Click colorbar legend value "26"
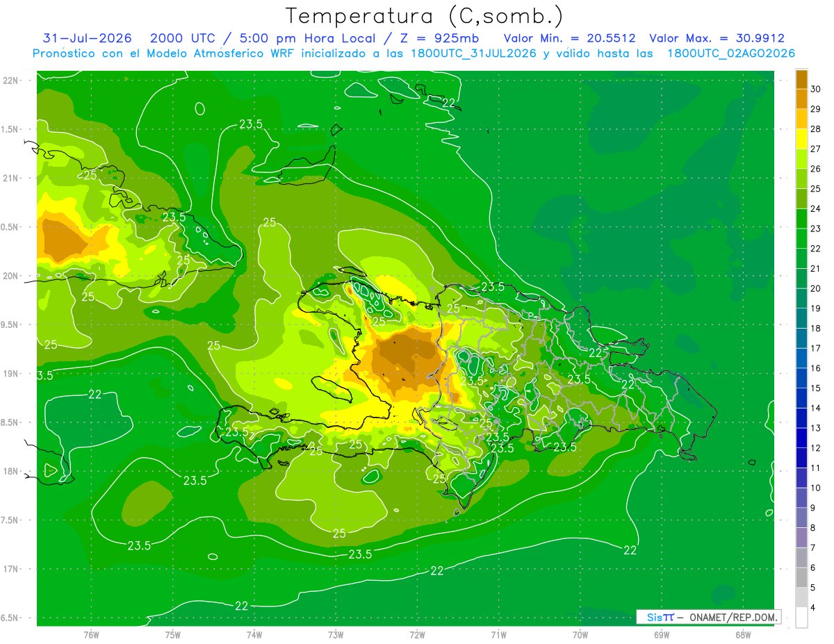This screenshot has height=644, width=834. [x=816, y=169]
